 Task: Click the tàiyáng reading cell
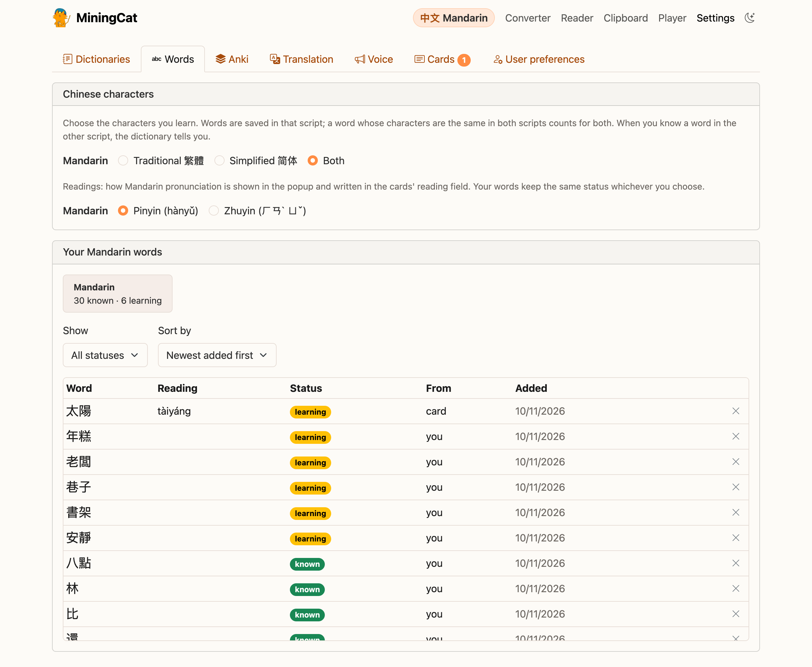click(174, 411)
